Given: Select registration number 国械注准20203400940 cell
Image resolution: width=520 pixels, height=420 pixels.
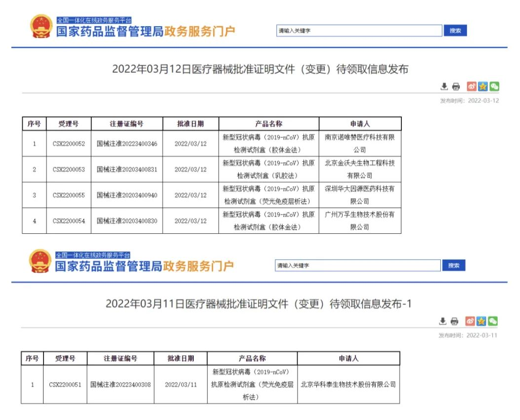Looking at the screenshot, I should coord(127,195).
